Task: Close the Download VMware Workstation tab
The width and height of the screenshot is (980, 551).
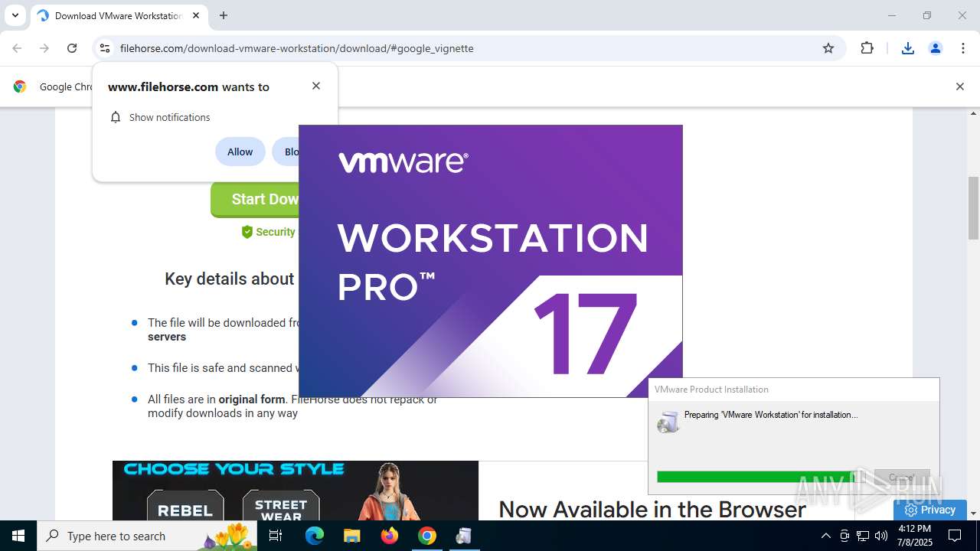Action: (x=196, y=15)
